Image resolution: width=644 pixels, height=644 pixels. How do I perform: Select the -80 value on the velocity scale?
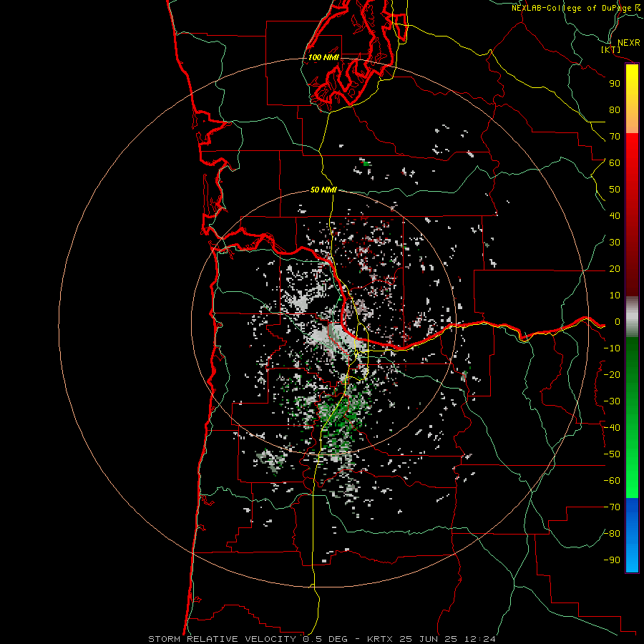tap(612, 534)
